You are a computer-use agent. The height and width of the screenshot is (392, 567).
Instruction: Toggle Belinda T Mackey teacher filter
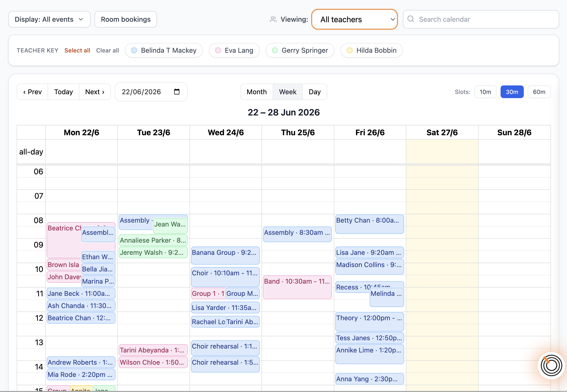[x=164, y=50]
